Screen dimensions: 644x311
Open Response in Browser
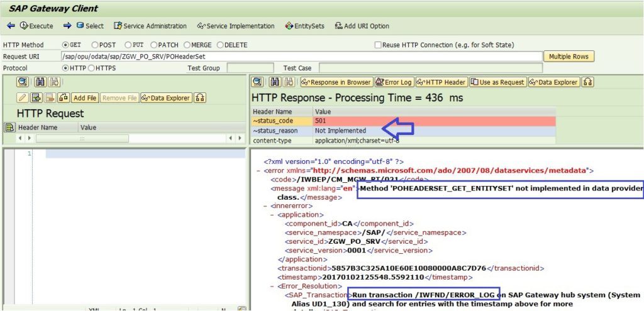pos(336,82)
